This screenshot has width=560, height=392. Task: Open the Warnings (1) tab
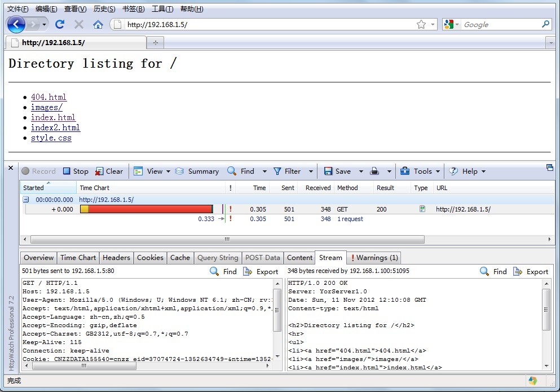point(374,258)
